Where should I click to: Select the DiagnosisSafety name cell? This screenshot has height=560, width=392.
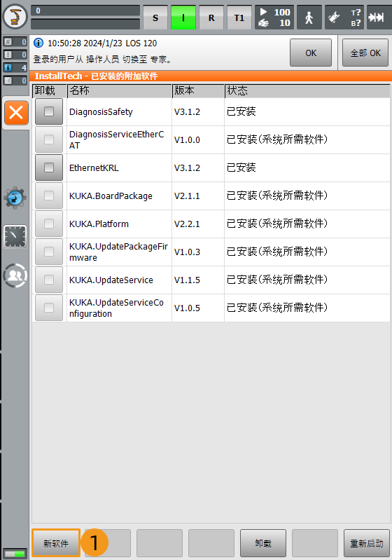click(119, 111)
